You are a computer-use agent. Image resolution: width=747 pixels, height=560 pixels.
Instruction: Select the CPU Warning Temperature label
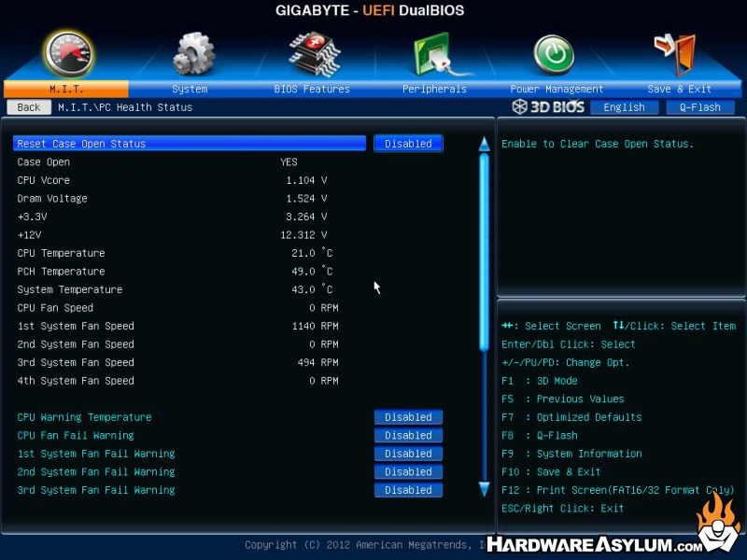84,417
